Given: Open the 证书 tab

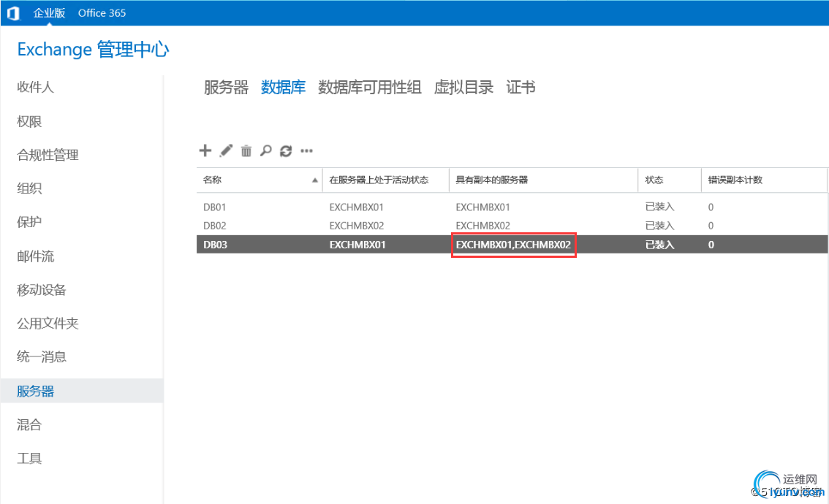Looking at the screenshot, I should pyautogui.click(x=521, y=87).
